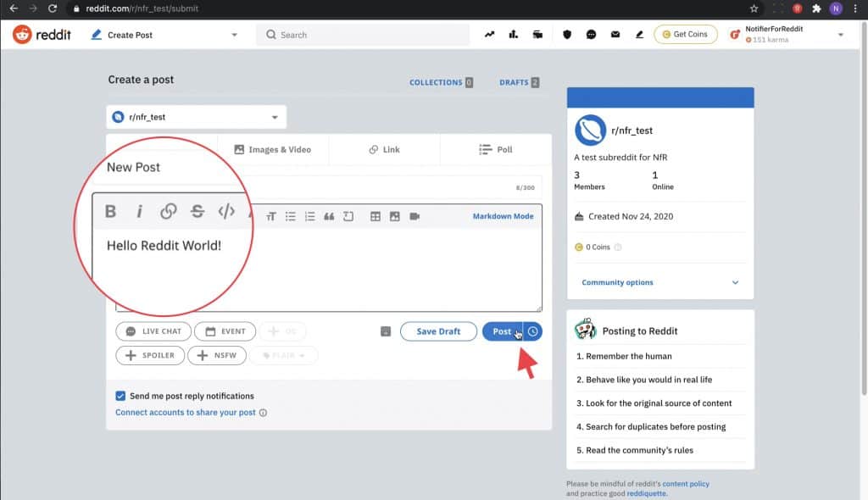Switch to Markdown Mode

point(503,216)
